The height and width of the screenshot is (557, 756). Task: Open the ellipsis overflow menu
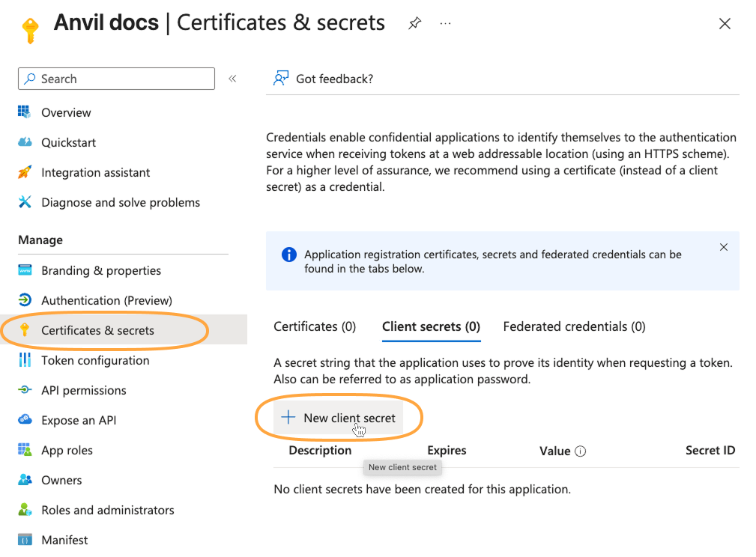[x=445, y=23]
